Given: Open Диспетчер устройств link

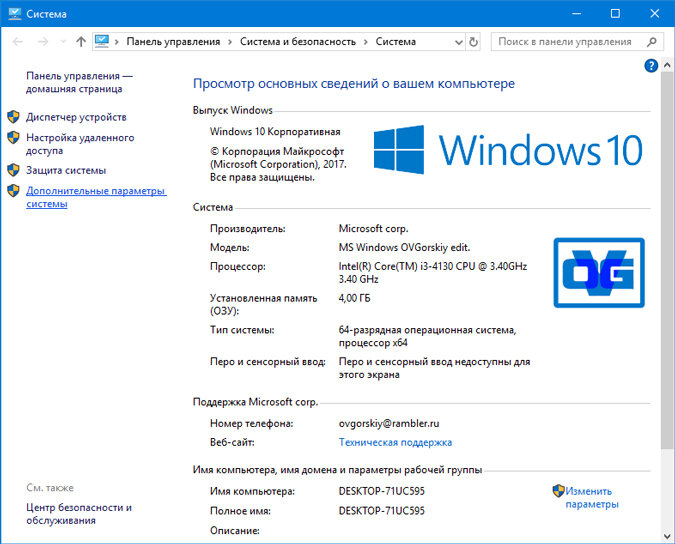Looking at the screenshot, I should (x=76, y=117).
